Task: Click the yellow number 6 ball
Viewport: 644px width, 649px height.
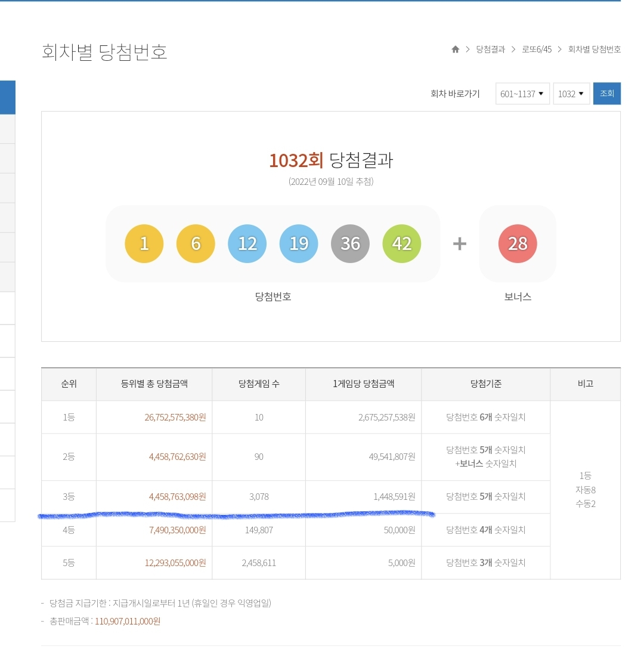Action: pyautogui.click(x=196, y=243)
